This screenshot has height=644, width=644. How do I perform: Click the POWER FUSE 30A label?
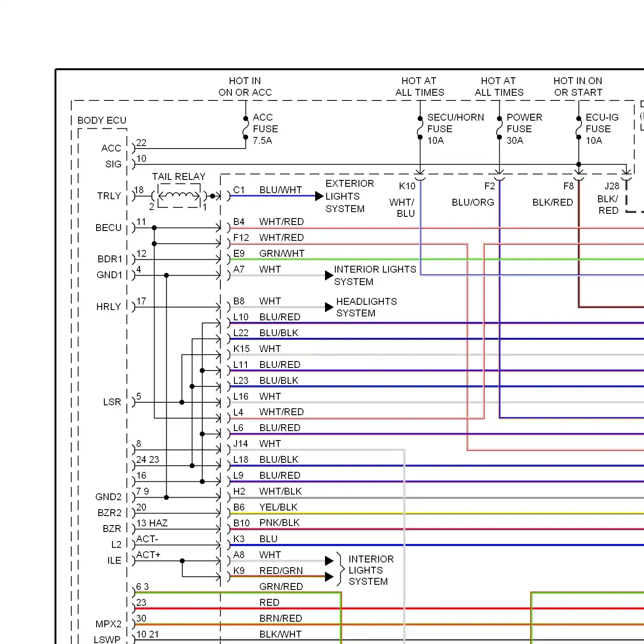pos(524,129)
